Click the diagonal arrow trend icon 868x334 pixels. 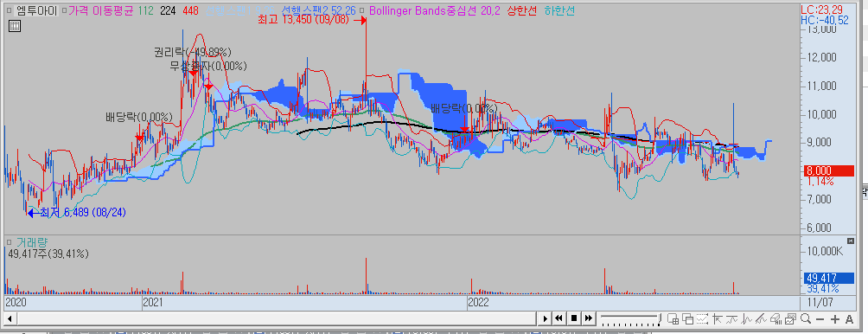718,319
